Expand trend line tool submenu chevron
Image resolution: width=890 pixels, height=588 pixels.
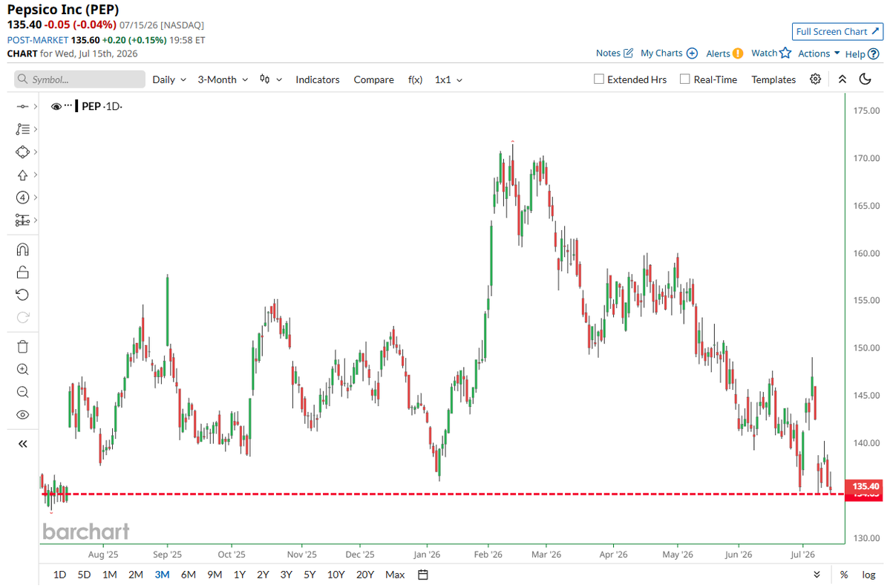click(35, 107)
